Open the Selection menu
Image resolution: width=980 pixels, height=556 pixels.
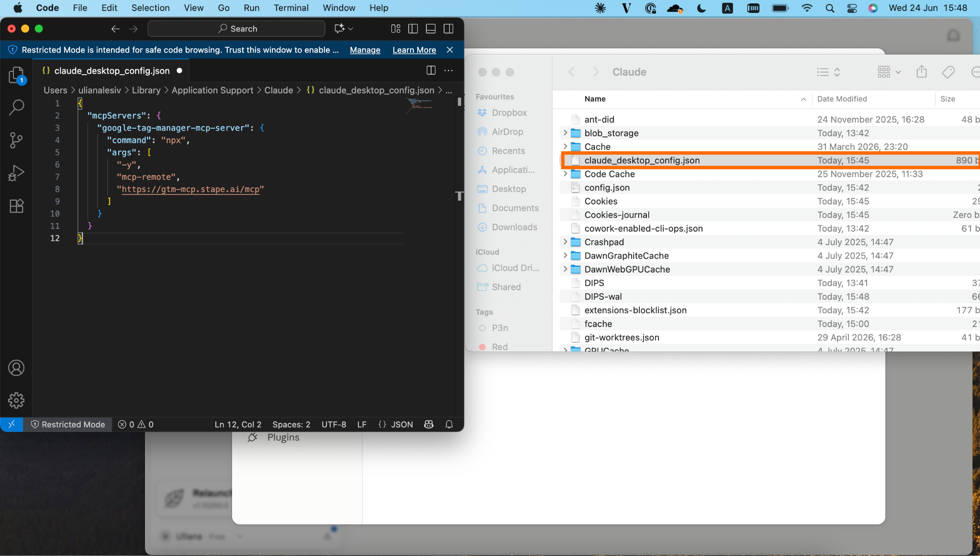point(151,8)
